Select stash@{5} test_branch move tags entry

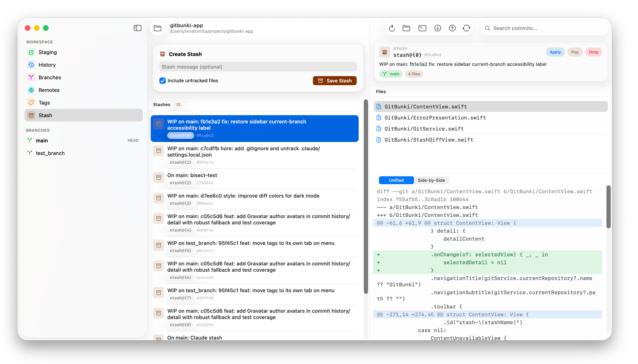pyautogui.click(x=254, y=246)
